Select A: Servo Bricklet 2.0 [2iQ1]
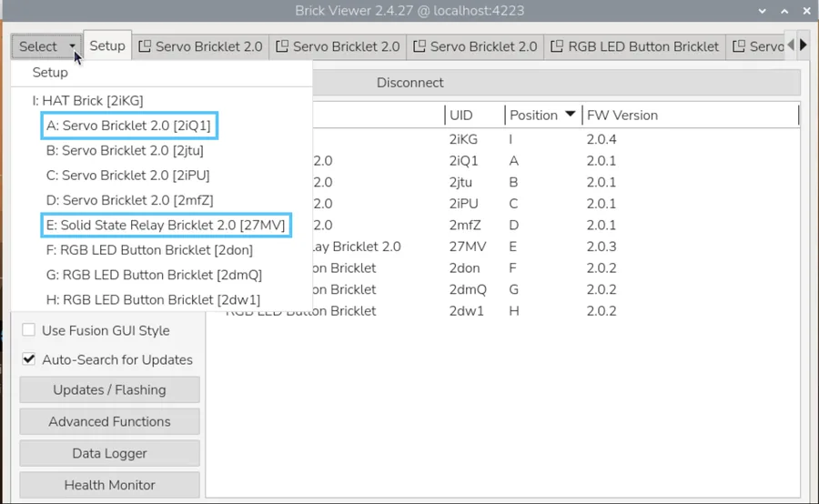Screen dimensions: 819x504 click(x=129, y=126)
